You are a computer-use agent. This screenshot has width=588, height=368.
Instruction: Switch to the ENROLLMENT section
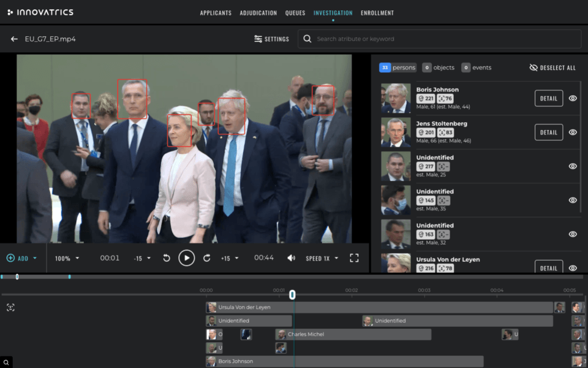[x=377, y=12]
